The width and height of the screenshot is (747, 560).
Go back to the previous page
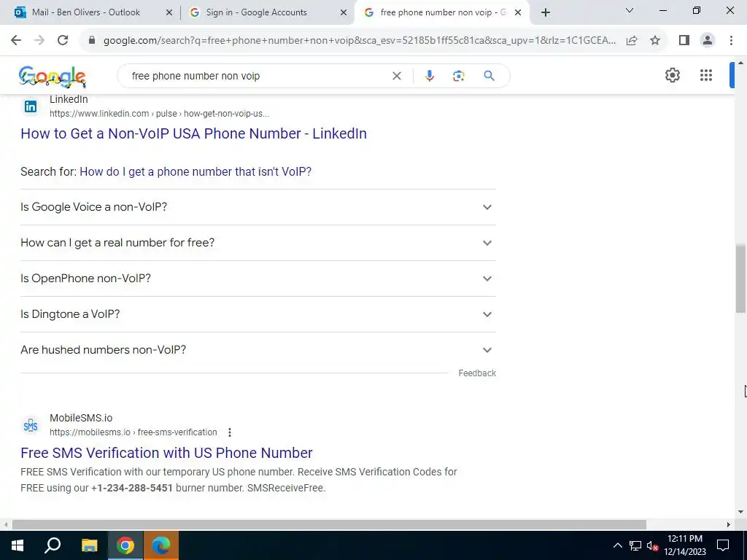(x=16, y=41)
